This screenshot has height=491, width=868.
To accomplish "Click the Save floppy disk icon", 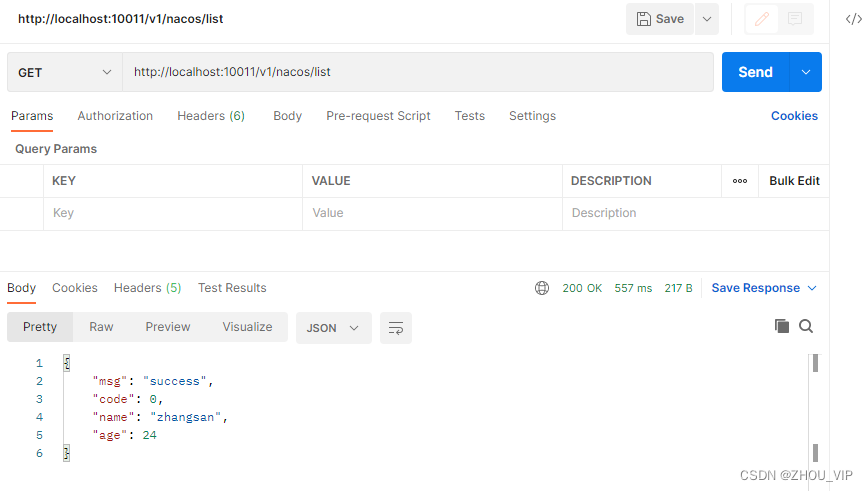I will coord(643,19).
